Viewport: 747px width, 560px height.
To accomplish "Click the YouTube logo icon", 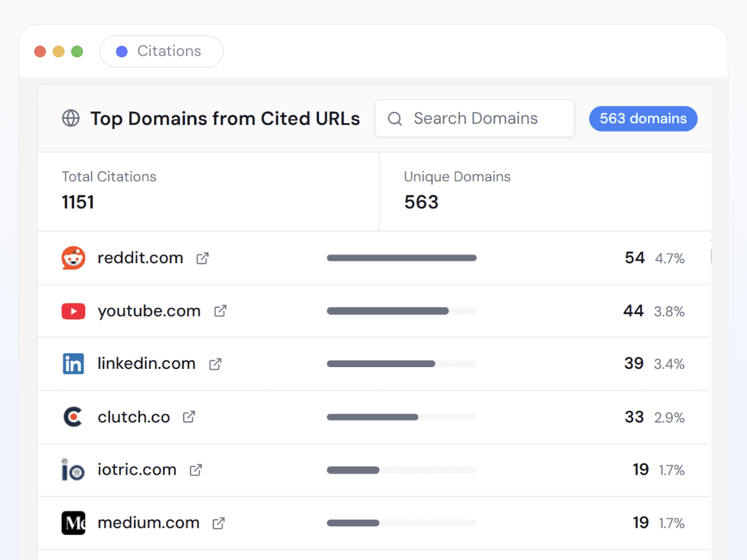I will [x=73, y=311].
